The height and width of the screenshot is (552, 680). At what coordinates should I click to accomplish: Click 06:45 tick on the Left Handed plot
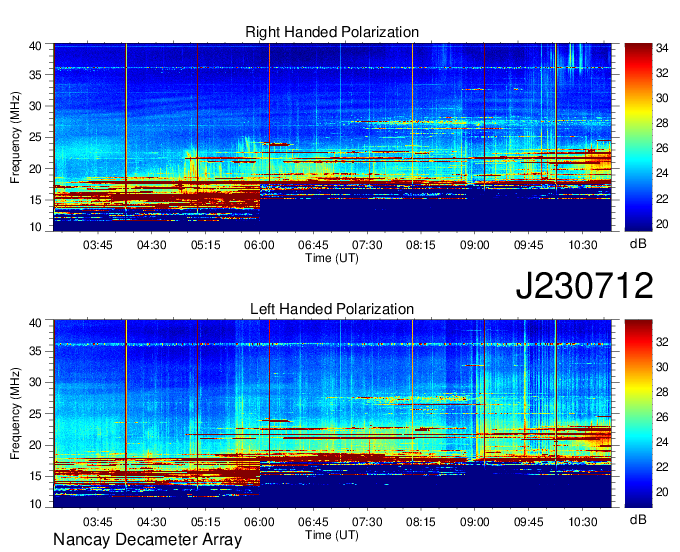pos(313,522)
